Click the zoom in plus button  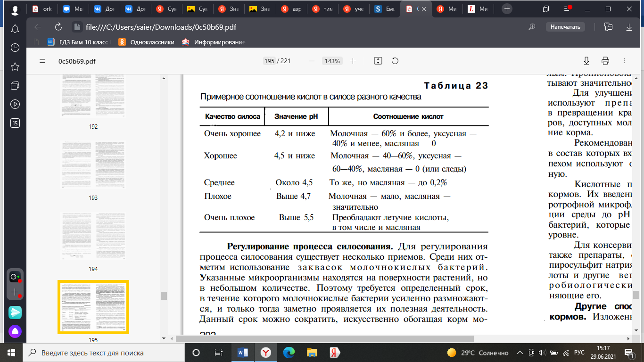(353, 61)
